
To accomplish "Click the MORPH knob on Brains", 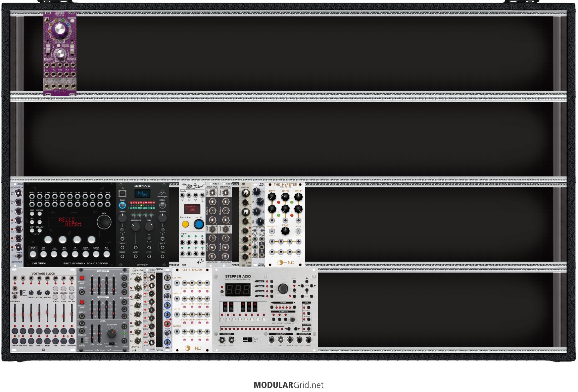I will coord(163,218).
